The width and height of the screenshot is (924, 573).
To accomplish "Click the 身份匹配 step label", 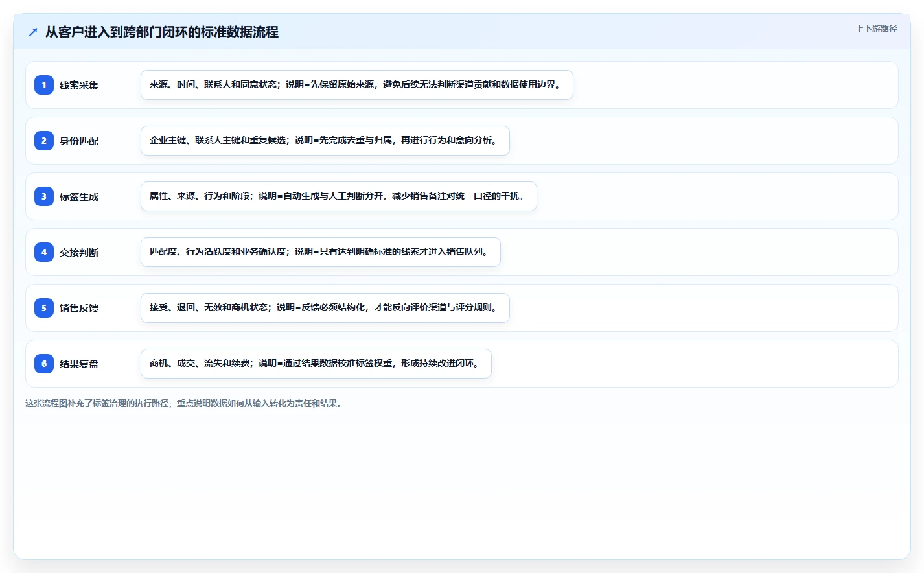I will [x=79, y=141].
